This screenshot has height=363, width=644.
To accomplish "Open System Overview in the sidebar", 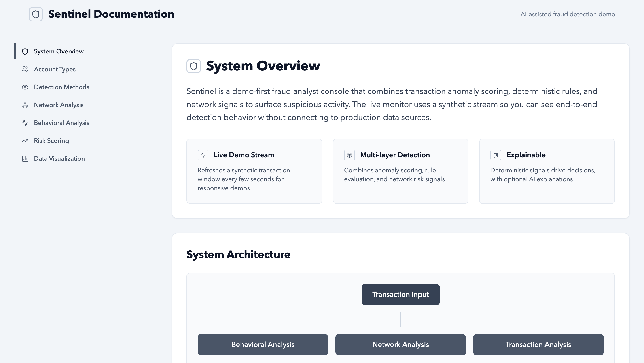I will tap(59, 51).
